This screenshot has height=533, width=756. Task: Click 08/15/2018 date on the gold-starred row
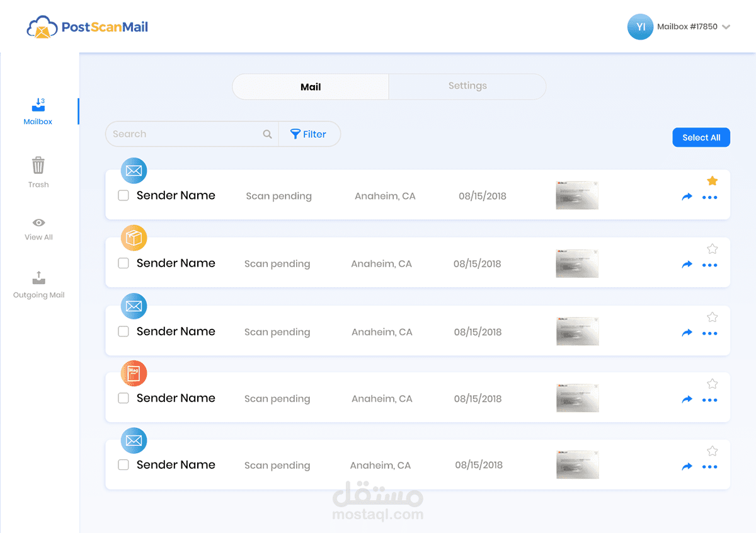click(x=483, y=197)
